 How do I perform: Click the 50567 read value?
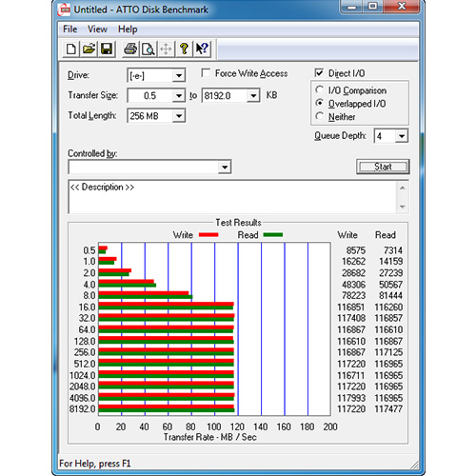tap(390, 285)
